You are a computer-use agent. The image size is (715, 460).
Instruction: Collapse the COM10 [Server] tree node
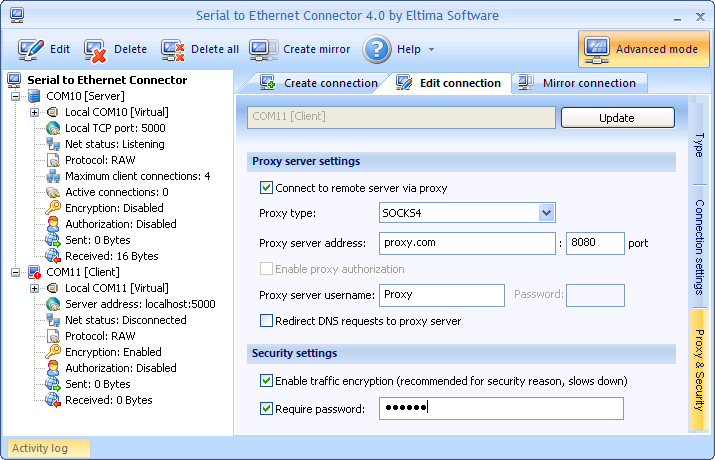point(16,96)
